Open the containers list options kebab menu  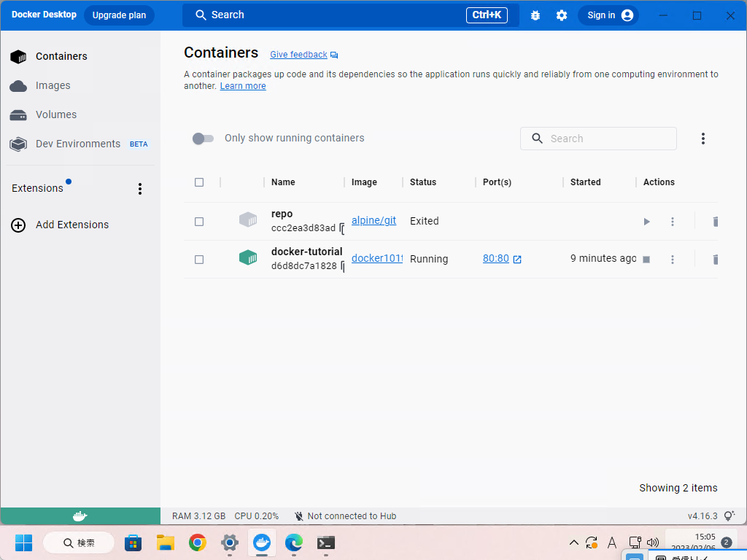pos(703,139)
